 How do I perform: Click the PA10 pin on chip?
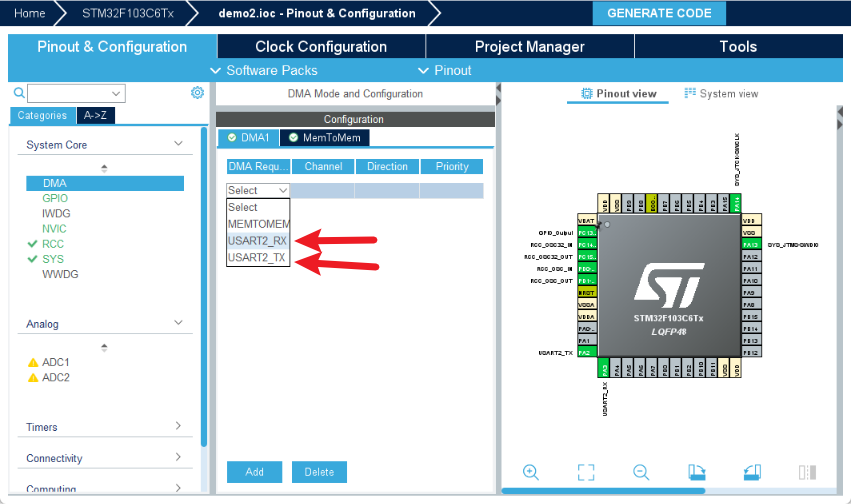[752, 280]
